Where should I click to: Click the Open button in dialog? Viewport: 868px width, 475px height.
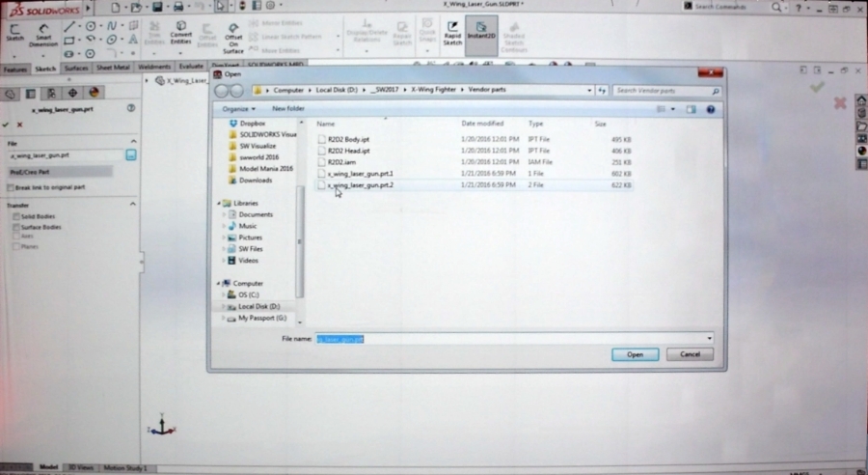[x=635, y=354]
